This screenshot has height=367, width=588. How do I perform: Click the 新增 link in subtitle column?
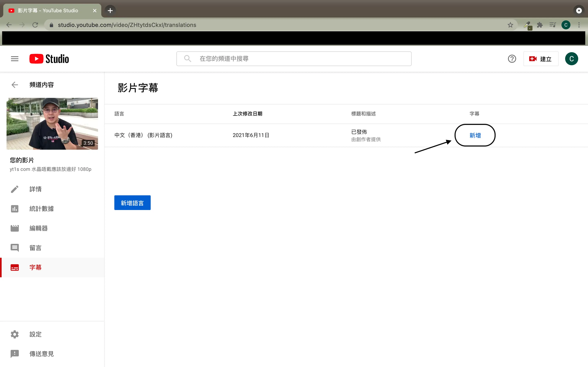point(475,135)
